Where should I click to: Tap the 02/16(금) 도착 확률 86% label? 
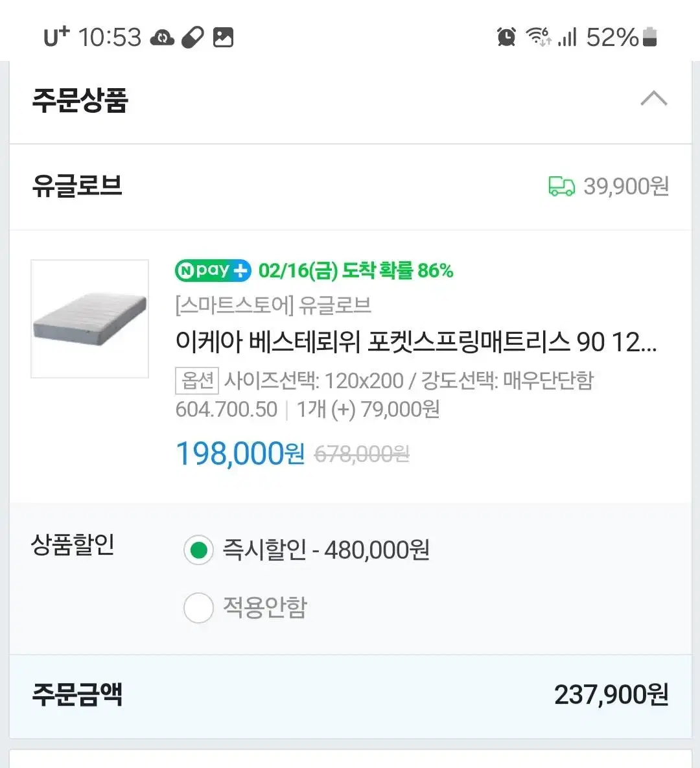[x=356, y=270]
